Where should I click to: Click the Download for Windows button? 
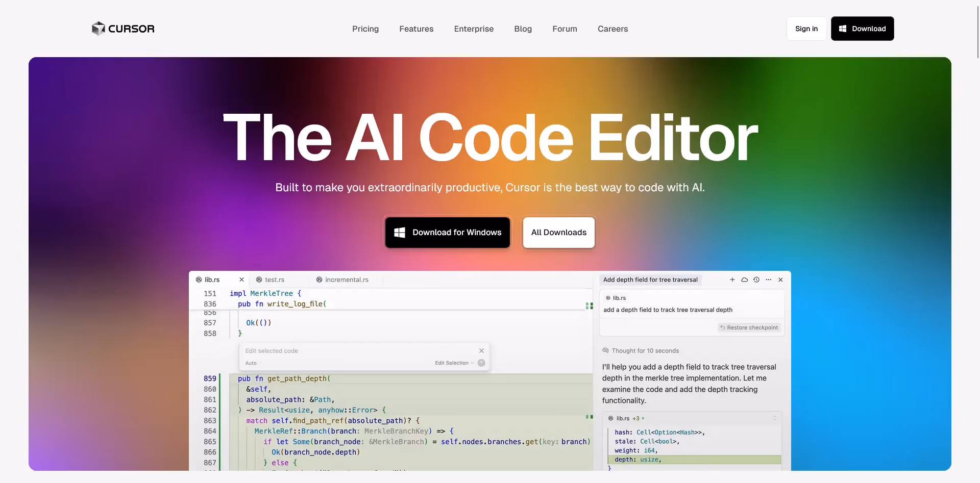(448, 233)
